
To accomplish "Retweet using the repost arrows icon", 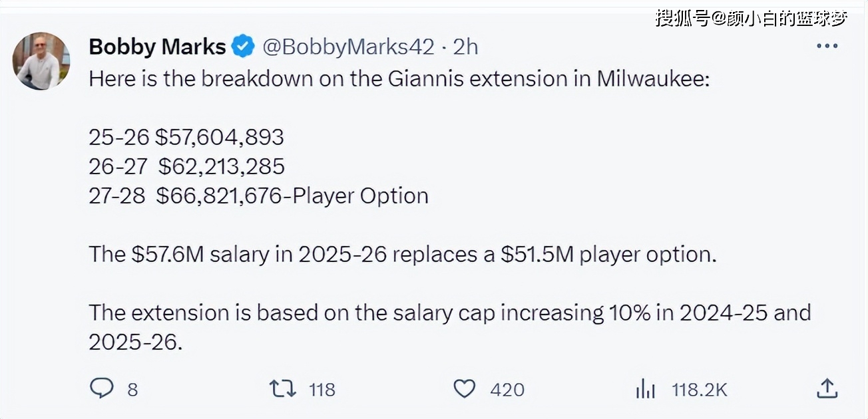I will pyautogui.click(x=283, y=388).
